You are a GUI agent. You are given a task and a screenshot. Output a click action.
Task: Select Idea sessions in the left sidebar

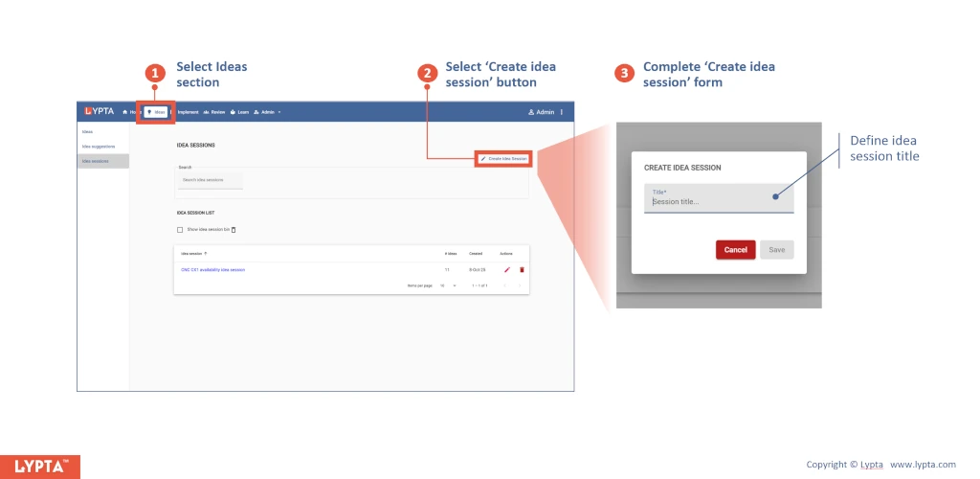[x=102, y=161]
